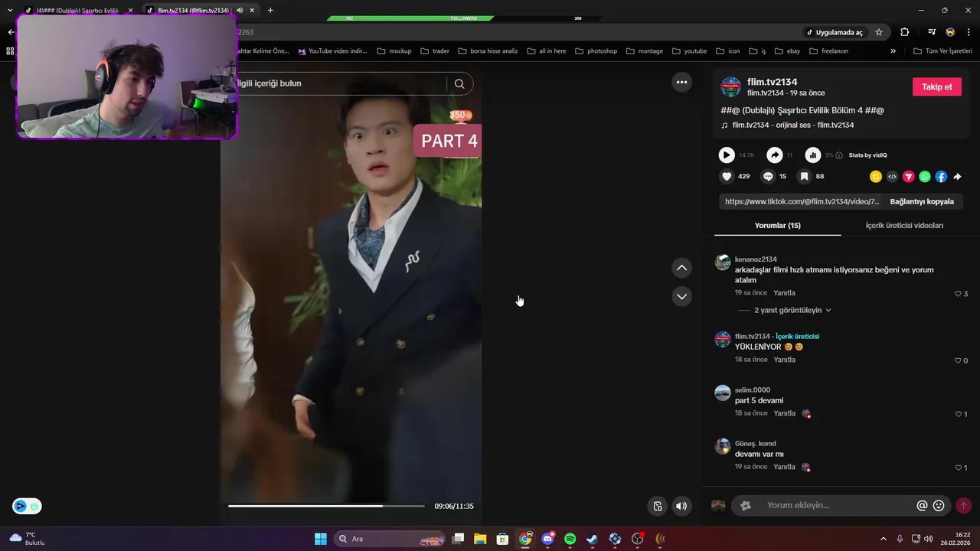980x551 pixels.
Task: Repost the video with the yellow repost icon
Action: click(876, 177)
